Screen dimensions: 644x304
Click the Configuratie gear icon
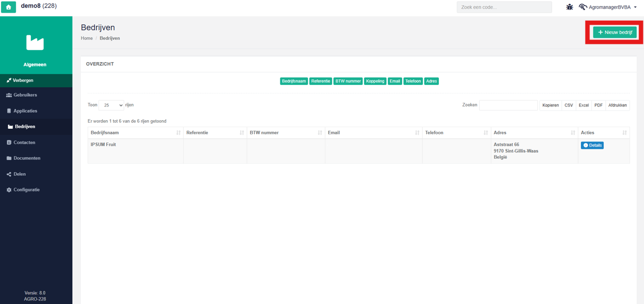(x=9, y=190)
